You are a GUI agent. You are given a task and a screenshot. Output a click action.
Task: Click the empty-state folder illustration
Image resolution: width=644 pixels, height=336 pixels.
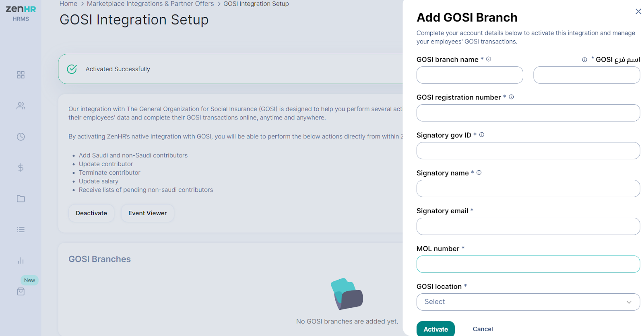coord(347,294)
